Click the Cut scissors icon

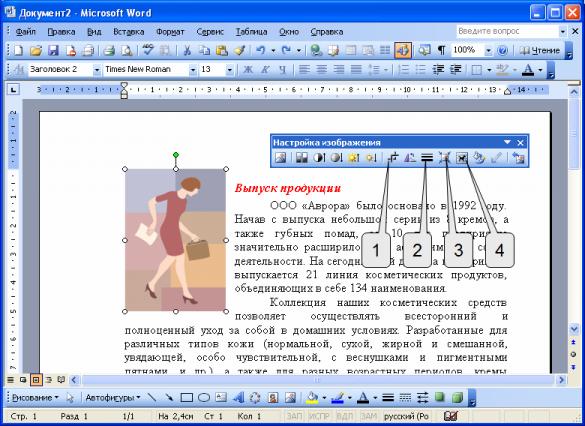tap(187, 50)
